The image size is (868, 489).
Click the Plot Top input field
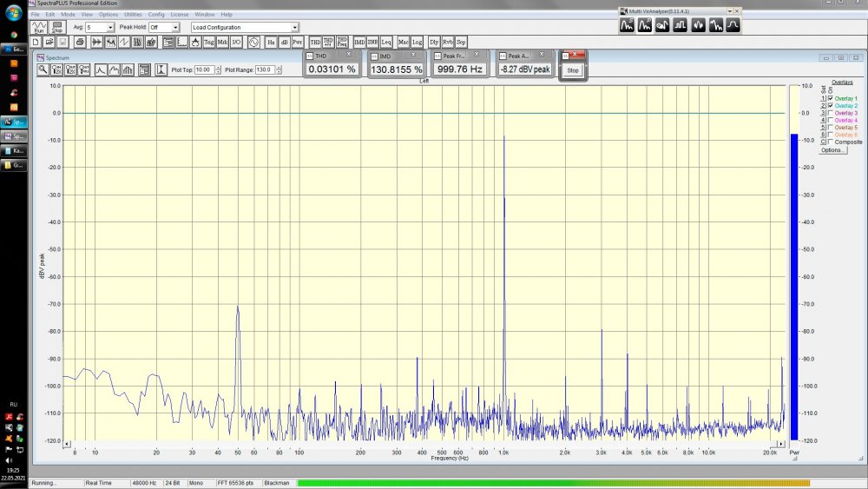(204, 69)
